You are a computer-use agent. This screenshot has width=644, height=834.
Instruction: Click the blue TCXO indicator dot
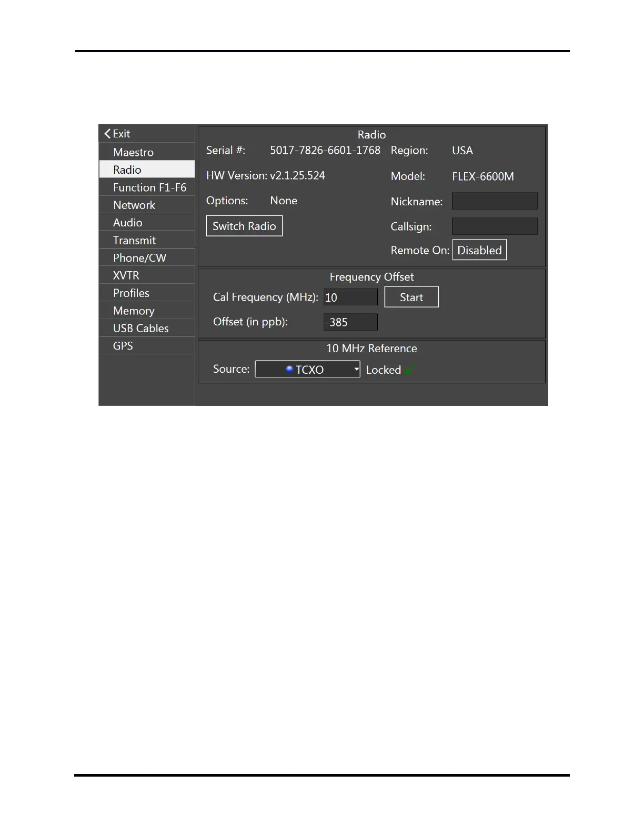(x=289, y=369)
